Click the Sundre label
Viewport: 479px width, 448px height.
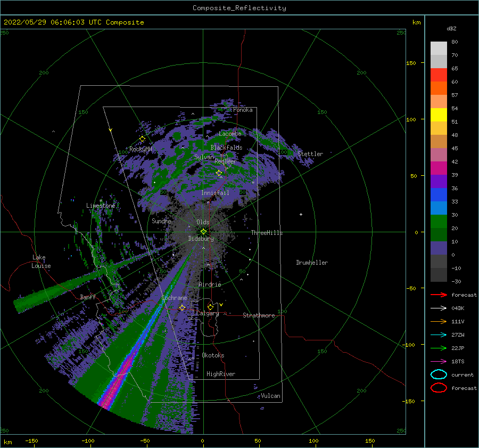click(x=161, y=221)
